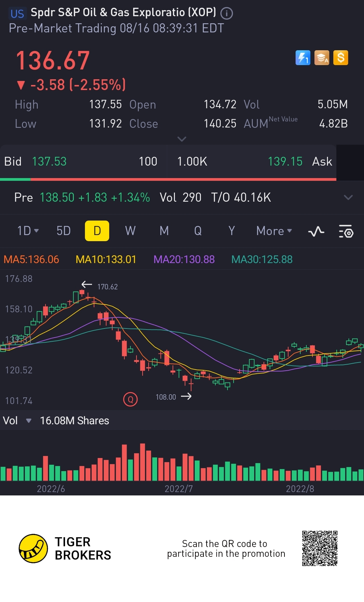Viewport: 364px width, 602px height.
Task: Tap the yellow dollar sign badge
Action: click(x=341, y=58)
